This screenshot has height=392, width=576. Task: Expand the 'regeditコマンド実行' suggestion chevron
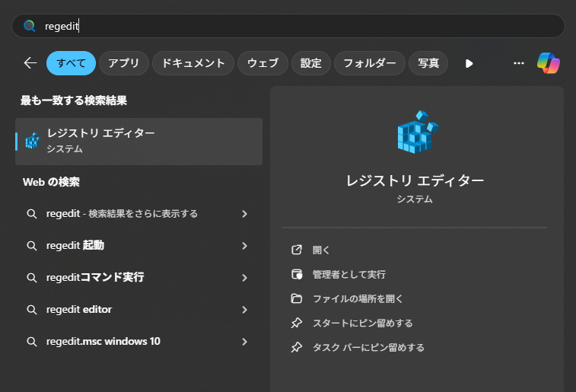point(244,278)
